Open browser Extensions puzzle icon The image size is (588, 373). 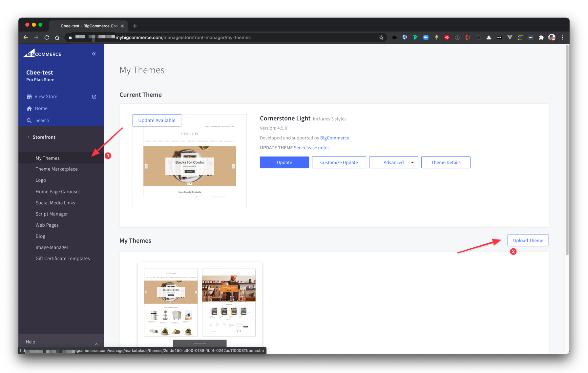[x=541, y=37]
